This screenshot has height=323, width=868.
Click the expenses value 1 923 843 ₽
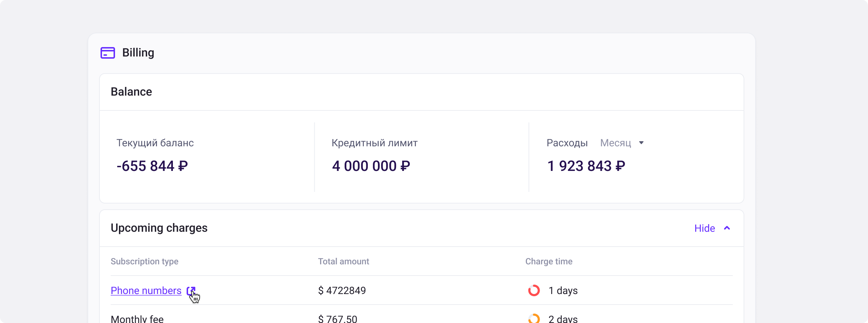click(x=586, y=166)
